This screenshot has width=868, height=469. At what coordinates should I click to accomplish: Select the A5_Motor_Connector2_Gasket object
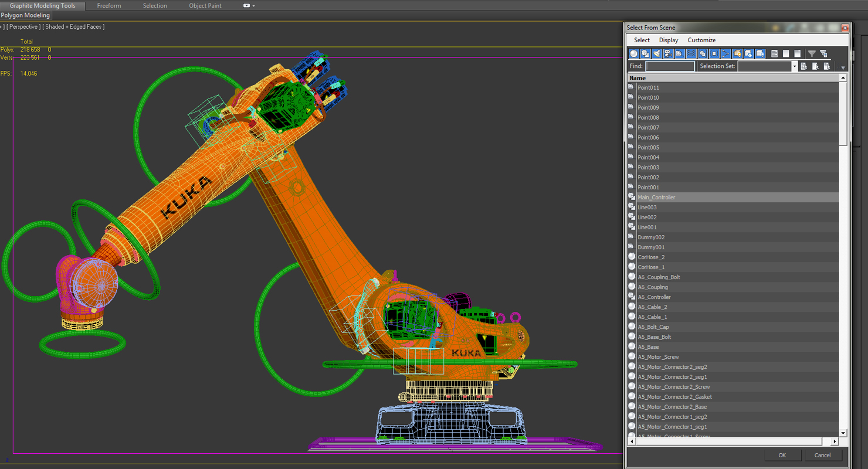tap(733, 397)
